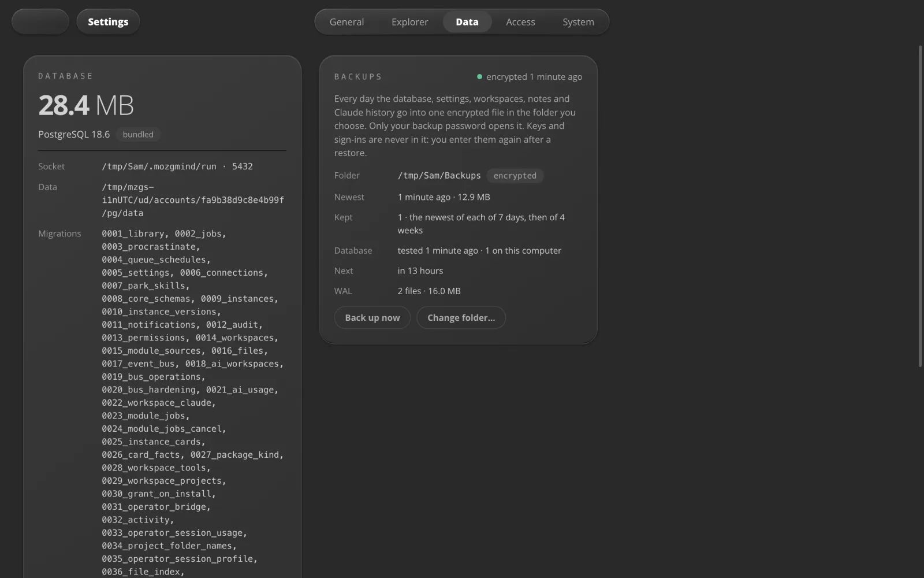Click the green encrypted status dot
The height and width of the screenshot is (578, 924).
479,77
